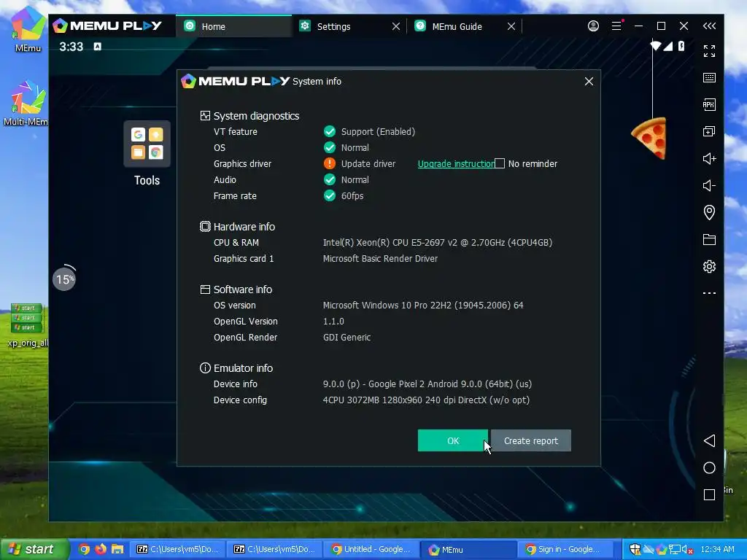Click the MEmu taskbar button
Screen dimensions: 747x560
[x=469, y=549]
